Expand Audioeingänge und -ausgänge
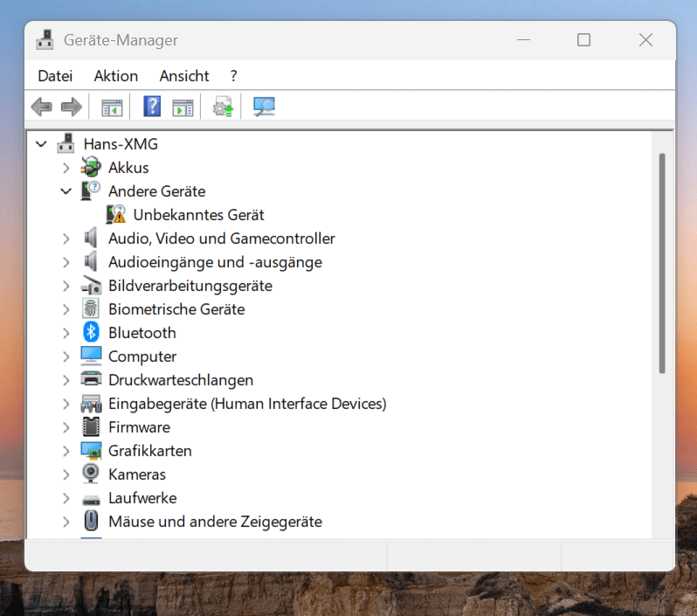Image resolution: width=697 pixels, height=616 pixels. [x=66, y=262]
